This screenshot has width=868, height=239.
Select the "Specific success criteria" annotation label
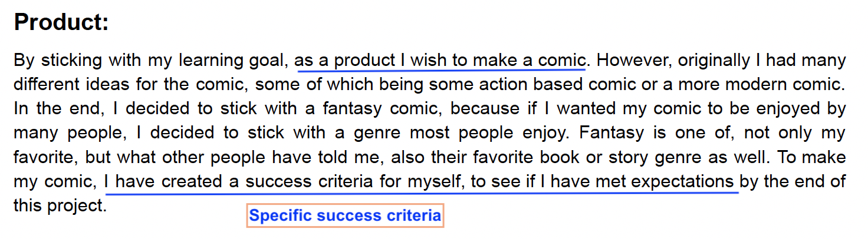[344, 216]
